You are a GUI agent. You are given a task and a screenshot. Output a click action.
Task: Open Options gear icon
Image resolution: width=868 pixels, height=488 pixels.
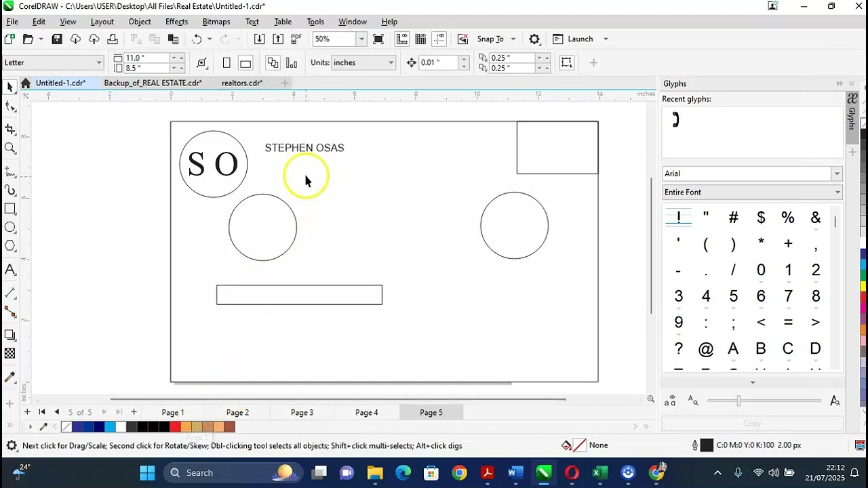coord(534,39)
